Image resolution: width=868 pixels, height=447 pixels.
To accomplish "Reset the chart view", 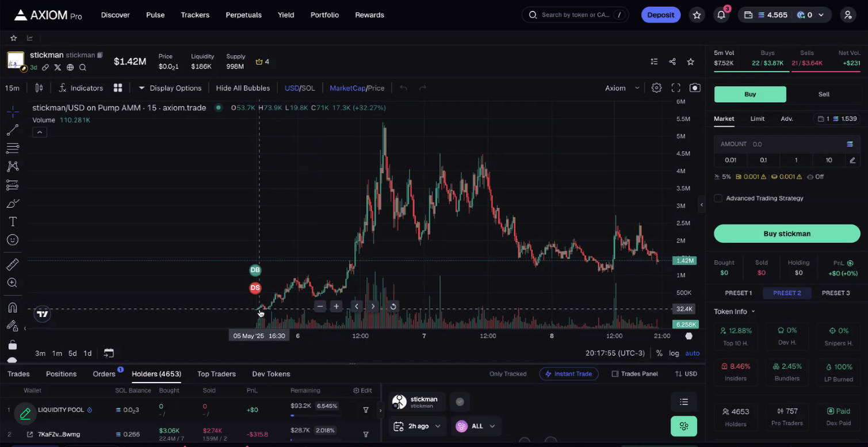I will pos(393,307).
